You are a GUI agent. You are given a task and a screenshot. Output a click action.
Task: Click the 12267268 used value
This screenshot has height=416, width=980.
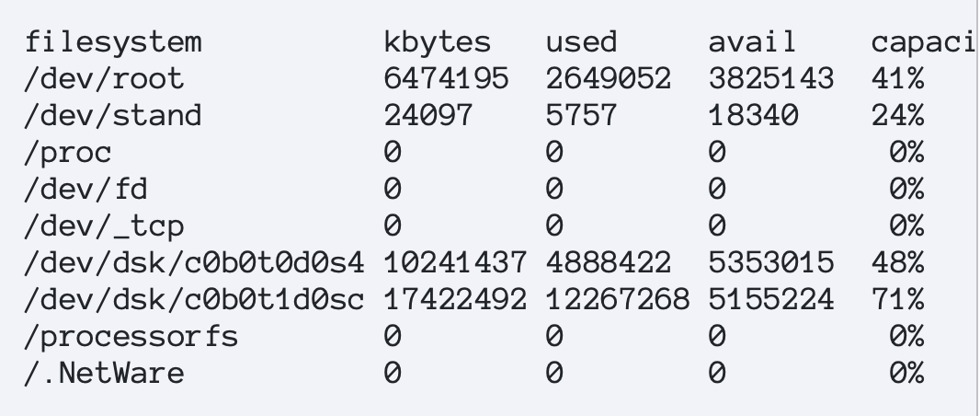pos(618,300)
